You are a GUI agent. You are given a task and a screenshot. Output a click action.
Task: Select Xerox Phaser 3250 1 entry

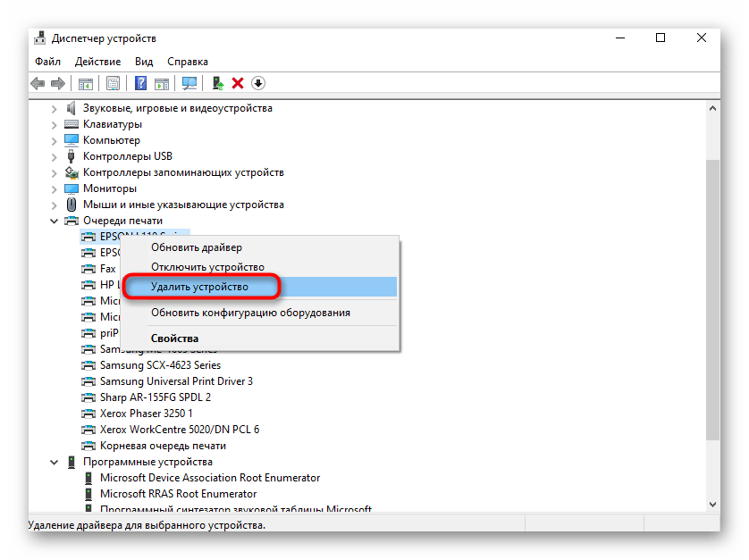pos(147,414)
